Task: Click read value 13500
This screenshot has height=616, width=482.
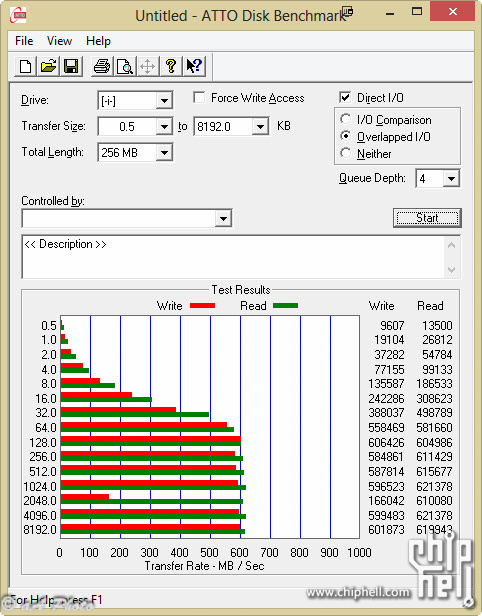Action: 437,326
